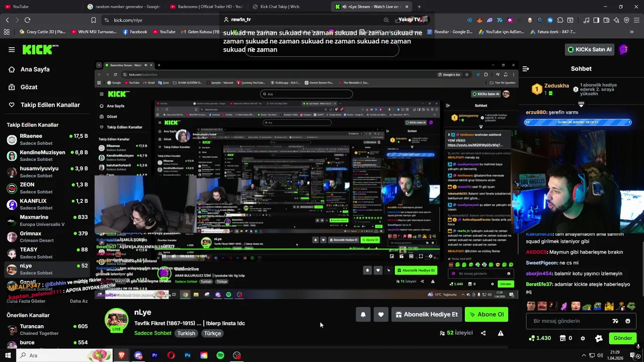644x362 pixels.
Task: Click the heart follow icon for nLye
Action: (x=381, y=315)
